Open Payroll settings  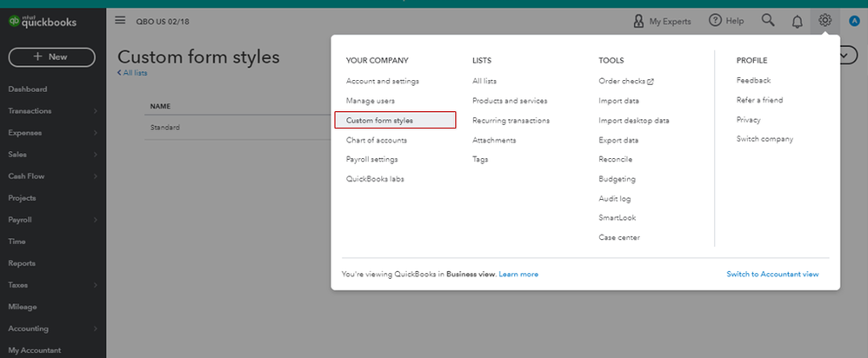[x=372, y=159]
